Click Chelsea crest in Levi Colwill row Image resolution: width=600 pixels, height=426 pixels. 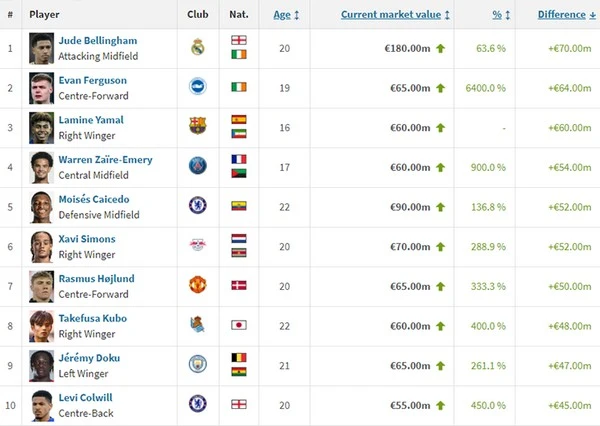(x=198, y=404)
